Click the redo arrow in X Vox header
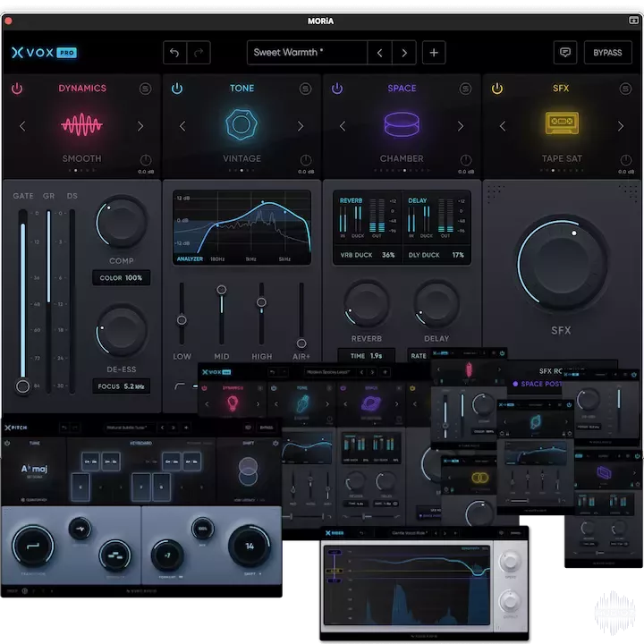 click(199, 53)
